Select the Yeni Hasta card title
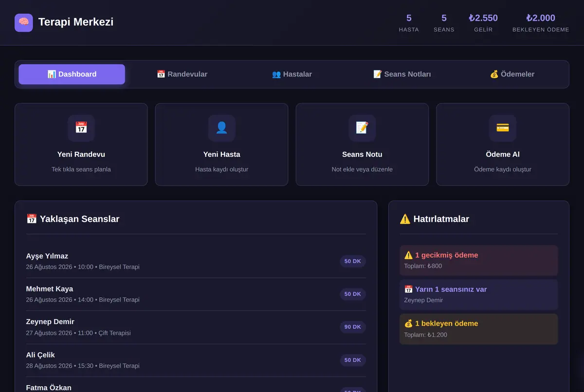This screenshot has height=392, width=584. tap(221, 154)
